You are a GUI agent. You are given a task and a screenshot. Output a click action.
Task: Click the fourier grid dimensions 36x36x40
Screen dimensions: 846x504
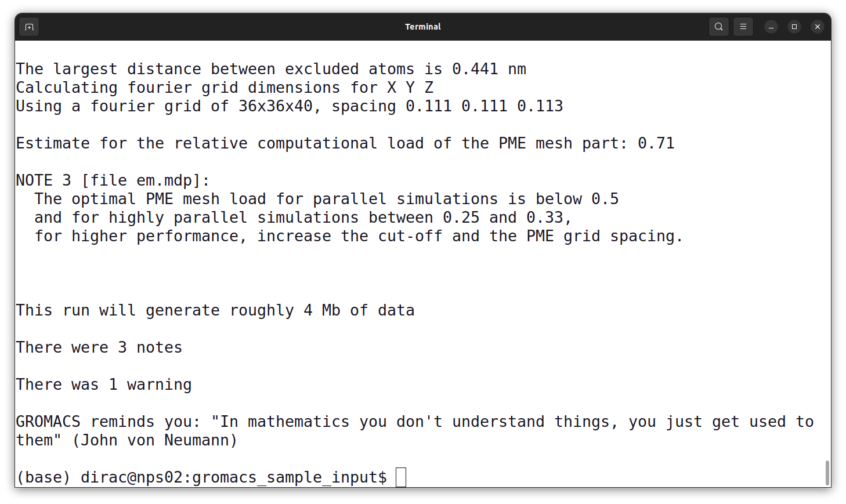(274, 106)
